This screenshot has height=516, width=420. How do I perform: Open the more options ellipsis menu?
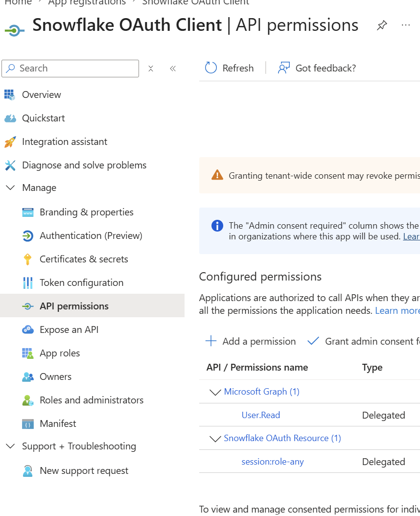click(x=405, y=25)
